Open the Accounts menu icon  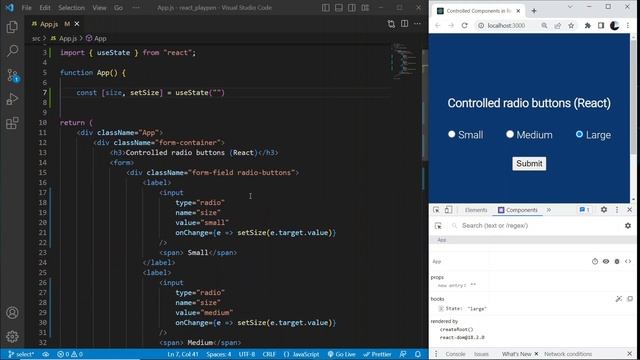click(x=12, y=313)
